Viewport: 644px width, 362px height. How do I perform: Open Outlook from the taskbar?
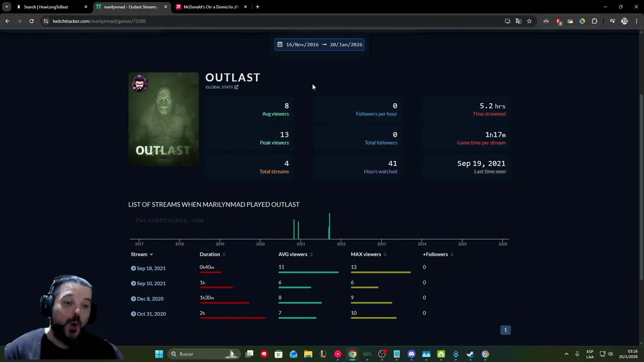click(x=293, y=354)
